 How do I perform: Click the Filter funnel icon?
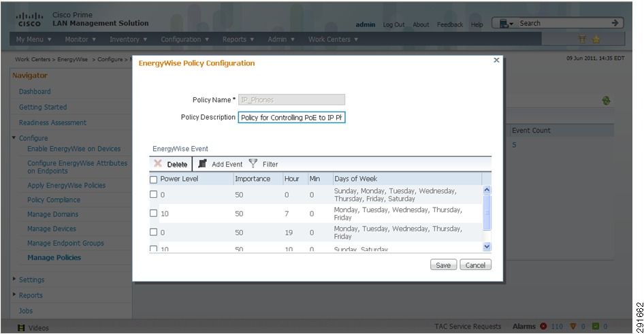(253, 164)
